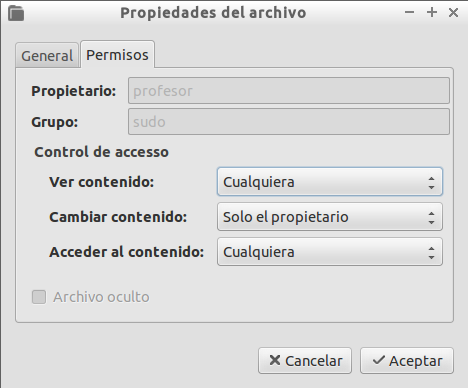Click the maximize plus icon
This screenshot has height=388, width=468.
(432, 12)
